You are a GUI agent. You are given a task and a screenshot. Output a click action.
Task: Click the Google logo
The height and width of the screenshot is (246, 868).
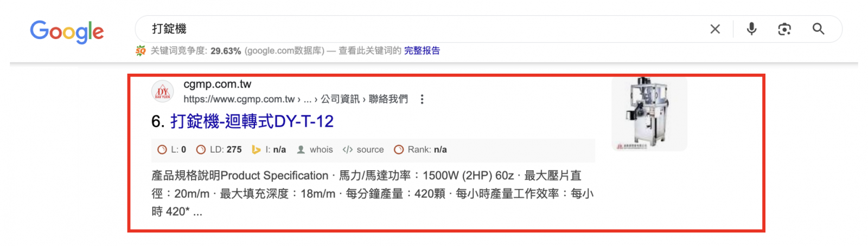(x=67, y=31)
